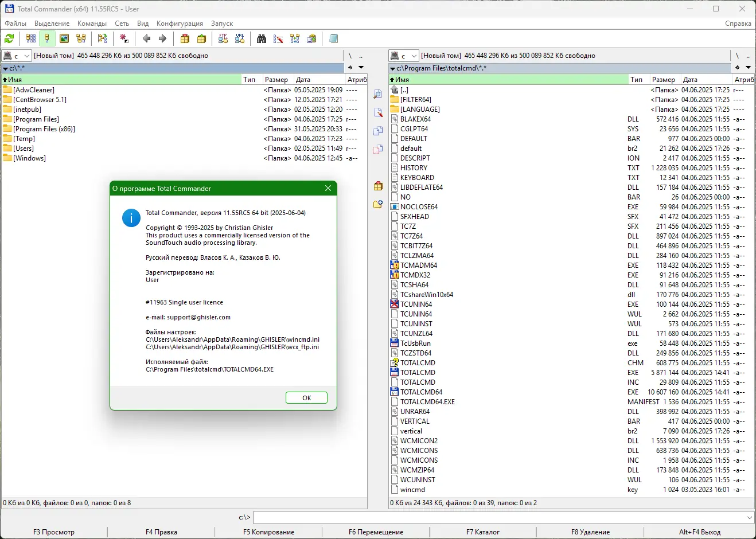The width and height of the screenshot is (756, 539).
Task: Select the wincmd key file
Action: (x=571, y=490)
